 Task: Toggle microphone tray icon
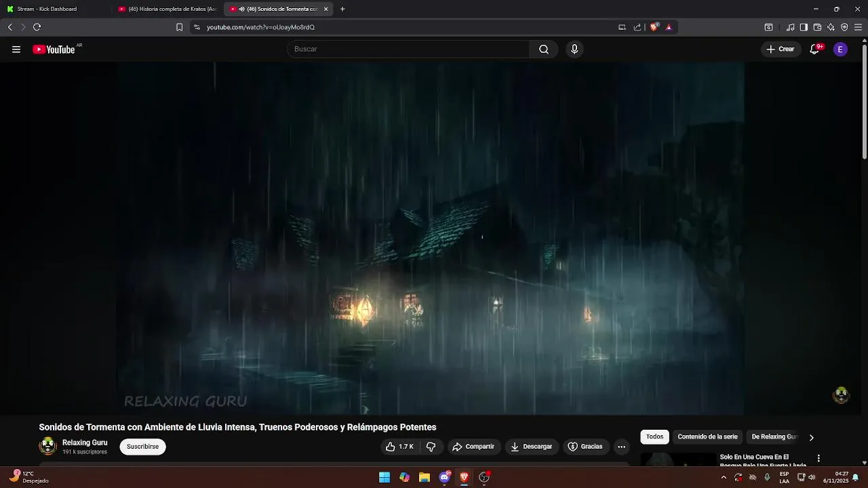(767, 477)
